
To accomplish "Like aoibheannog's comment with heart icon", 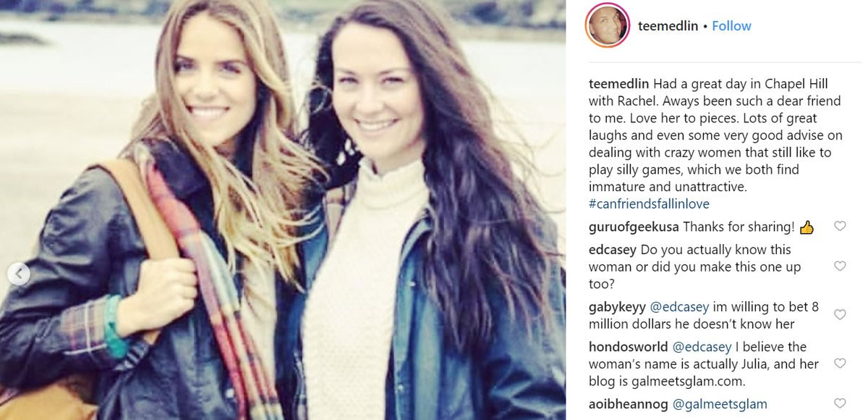I will coord(840,403).
